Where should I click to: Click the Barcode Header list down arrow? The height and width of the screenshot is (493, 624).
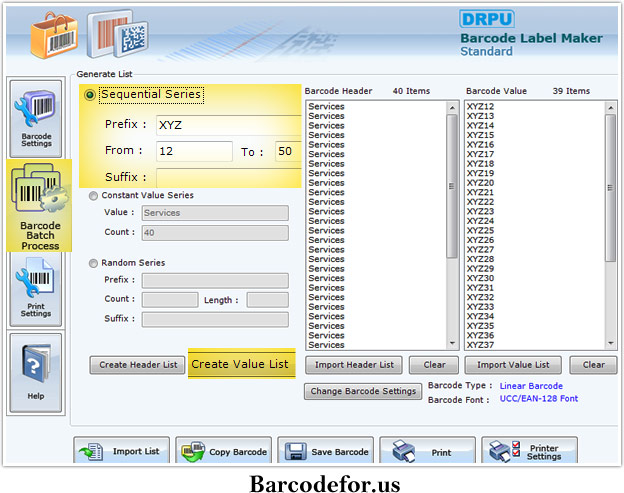(x=452, y=343)
